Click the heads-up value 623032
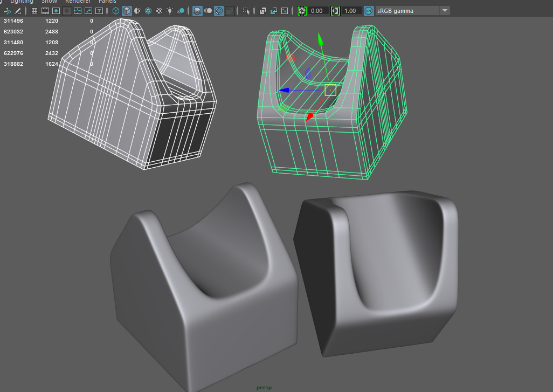553x392 pixels. point(13,32)
